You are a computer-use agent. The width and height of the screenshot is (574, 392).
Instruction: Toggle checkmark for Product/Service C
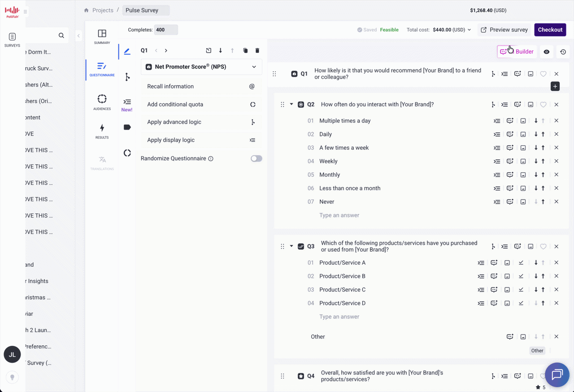[521, 290]
